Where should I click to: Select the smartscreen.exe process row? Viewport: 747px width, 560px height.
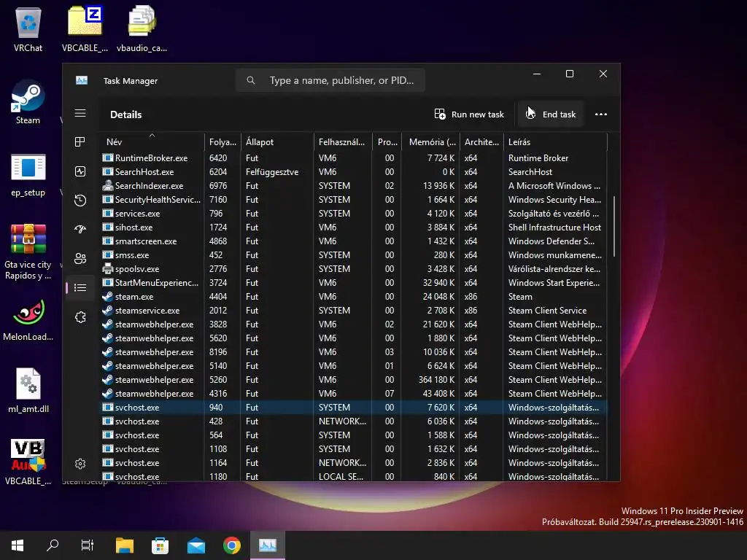click(354, 241)
